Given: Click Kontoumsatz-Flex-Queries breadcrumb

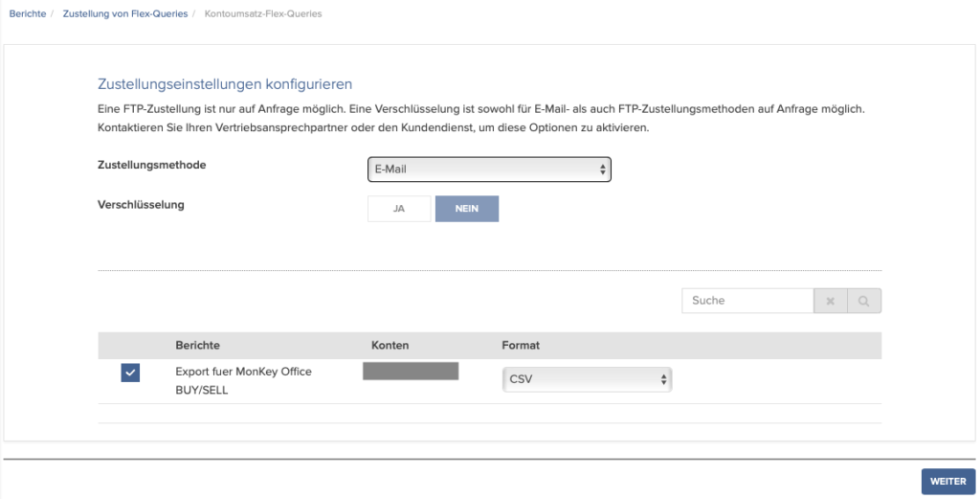Looking at the screenshot, I should coord(263,13).
